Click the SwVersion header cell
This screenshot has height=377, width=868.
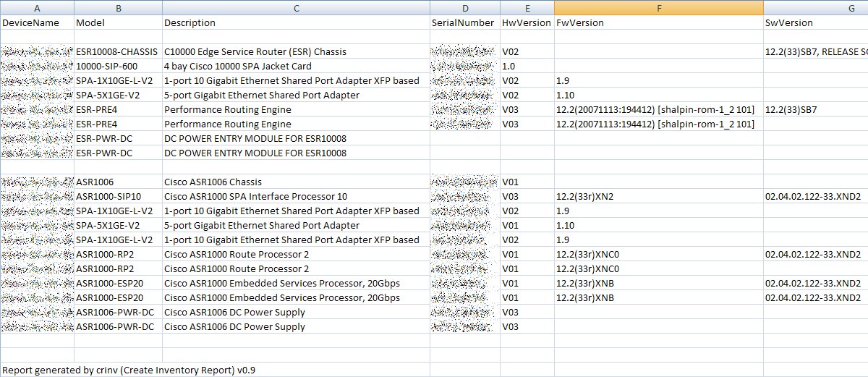pos(816,22)
